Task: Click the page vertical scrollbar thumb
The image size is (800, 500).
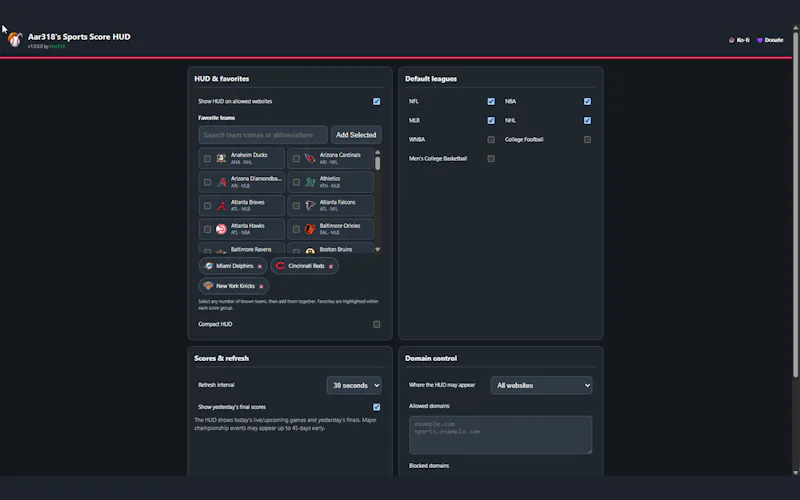Action: pyautogui.click(x=795, y=204)
